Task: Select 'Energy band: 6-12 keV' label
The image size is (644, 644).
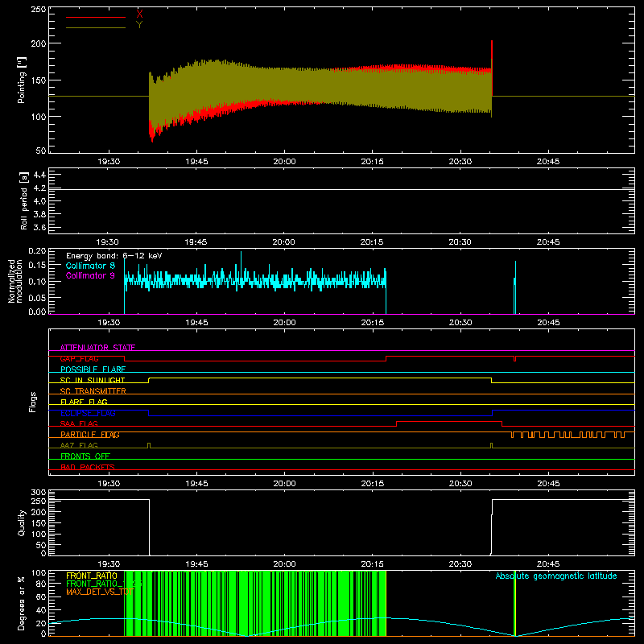Action: [114, 256]
